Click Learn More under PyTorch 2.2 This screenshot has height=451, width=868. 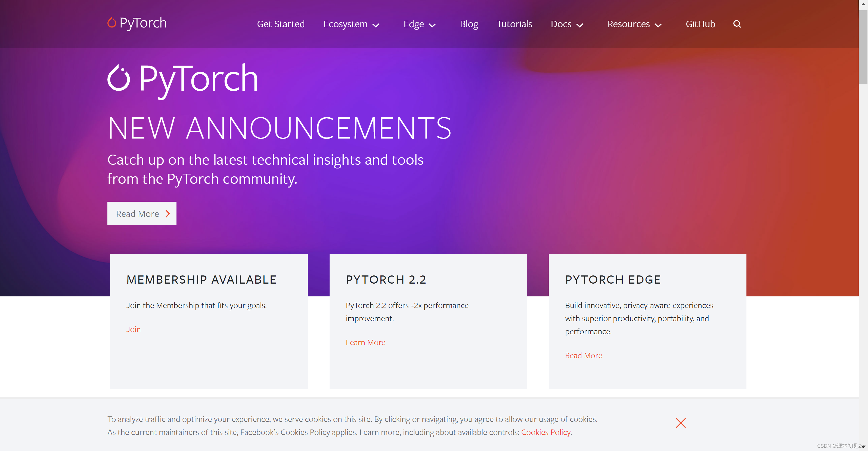pyautogui.click(x=365, y=342)
